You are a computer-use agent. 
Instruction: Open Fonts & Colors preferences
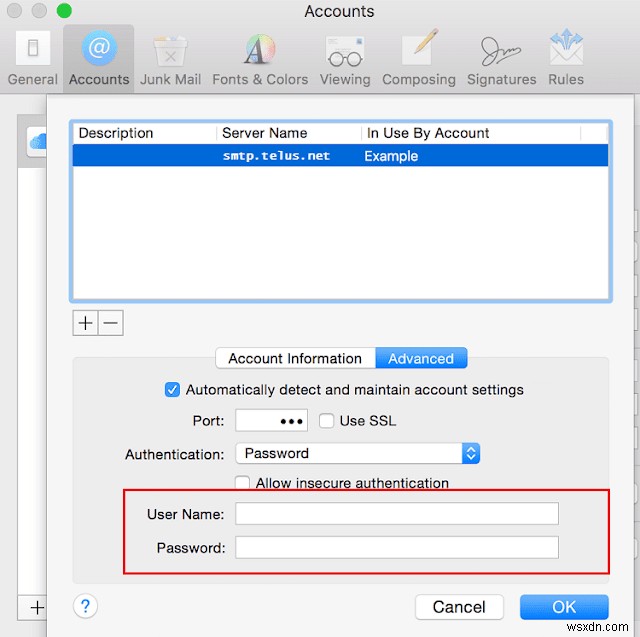click(260, 58)
